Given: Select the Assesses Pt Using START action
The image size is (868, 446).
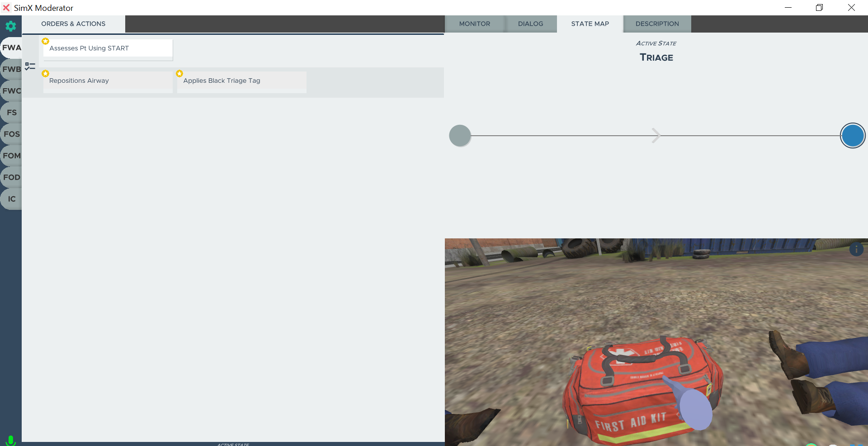Looking at the screenshot, I should click(x=108, y=48).
